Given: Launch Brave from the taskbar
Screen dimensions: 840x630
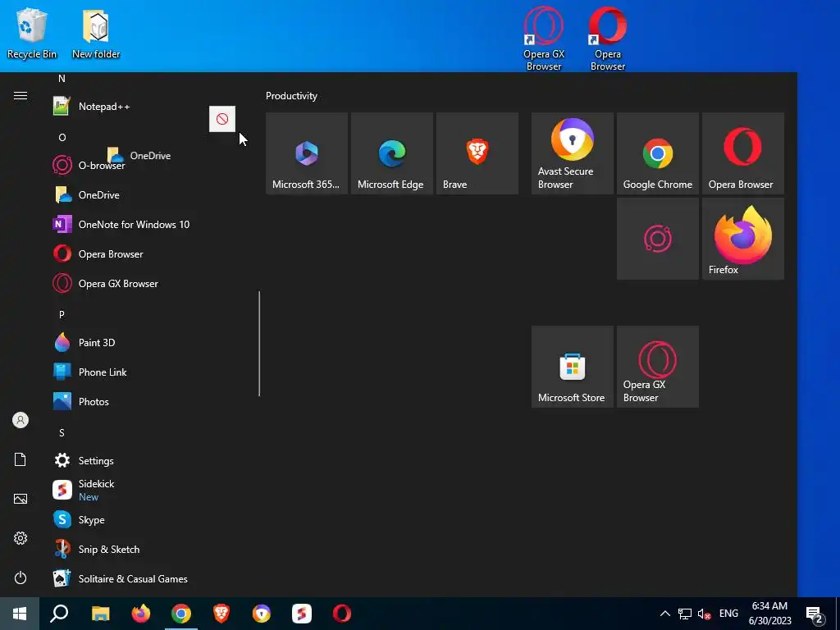Looking at the screenshot, I should [x=221, y=614].
